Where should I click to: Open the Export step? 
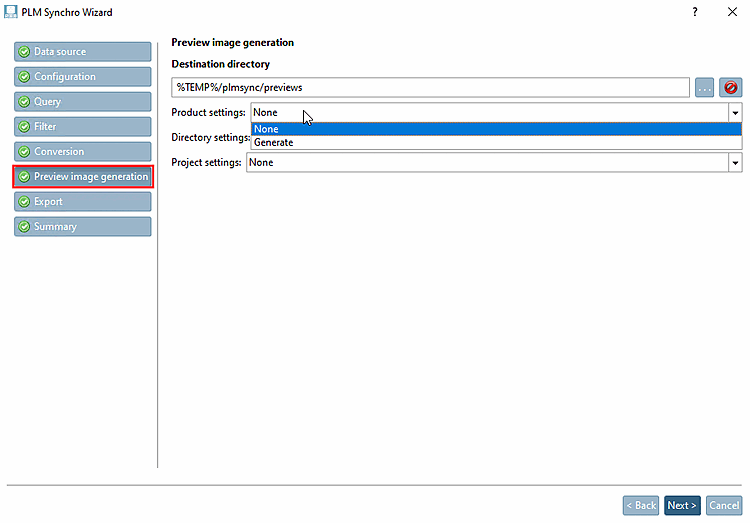(83, 201)
